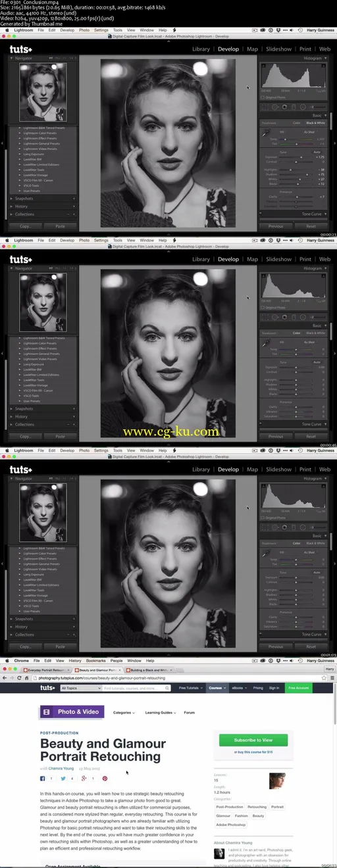Expand the Snapshots panel in the 00:00:23 frame
337x868 pixels.
(42, 198)
